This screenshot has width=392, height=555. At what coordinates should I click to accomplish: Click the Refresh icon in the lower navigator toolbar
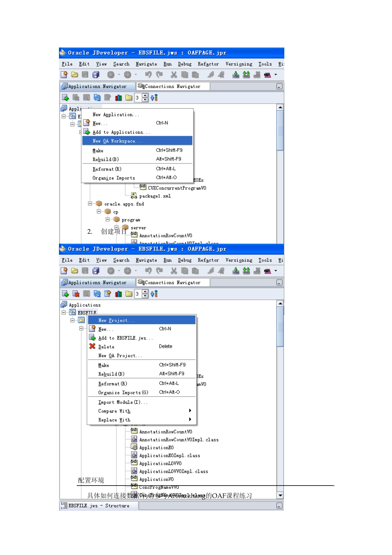[x=97, y=294]
